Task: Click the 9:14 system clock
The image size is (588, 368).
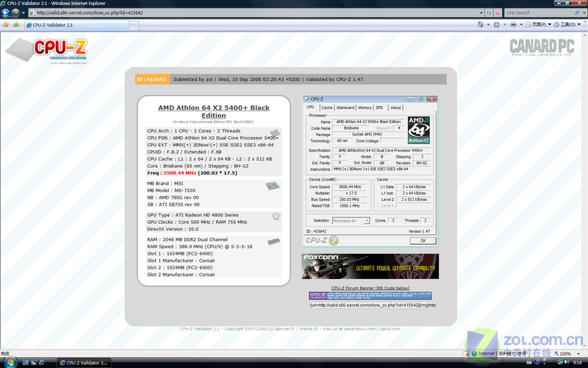Action: point(578,363)
